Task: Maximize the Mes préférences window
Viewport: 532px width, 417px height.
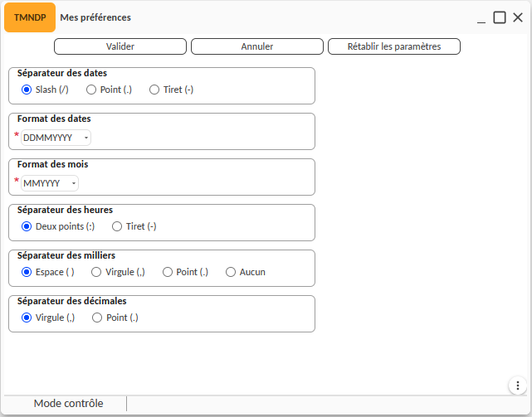Action: (x=500, y=17)
